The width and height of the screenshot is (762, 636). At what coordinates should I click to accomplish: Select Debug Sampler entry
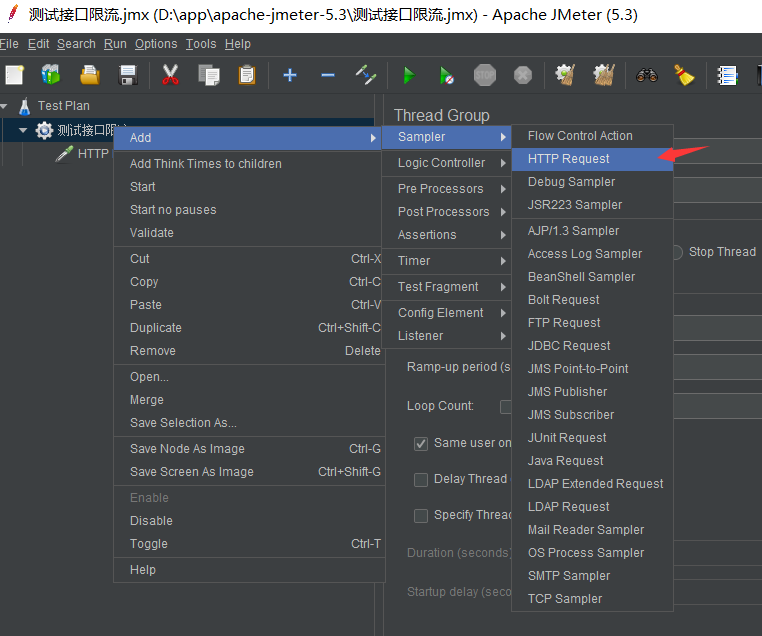coord(592,182)
